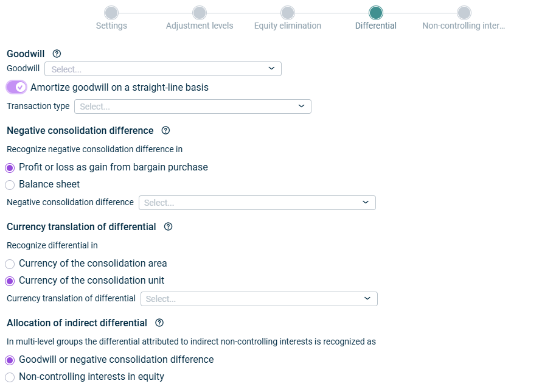The width and height of the screenshot is (539, 392).
Task: Click the Settings step circle
Action: (111, 13)
